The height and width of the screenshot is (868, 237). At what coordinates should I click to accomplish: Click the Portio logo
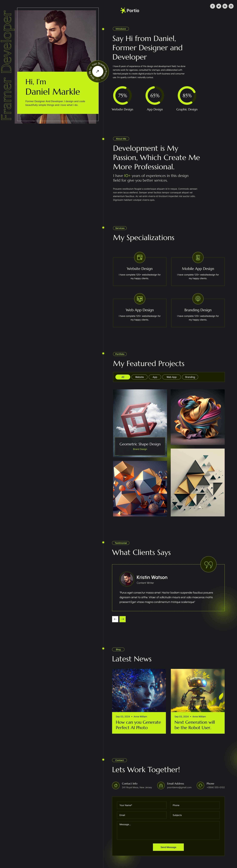(x=130, y=10)
